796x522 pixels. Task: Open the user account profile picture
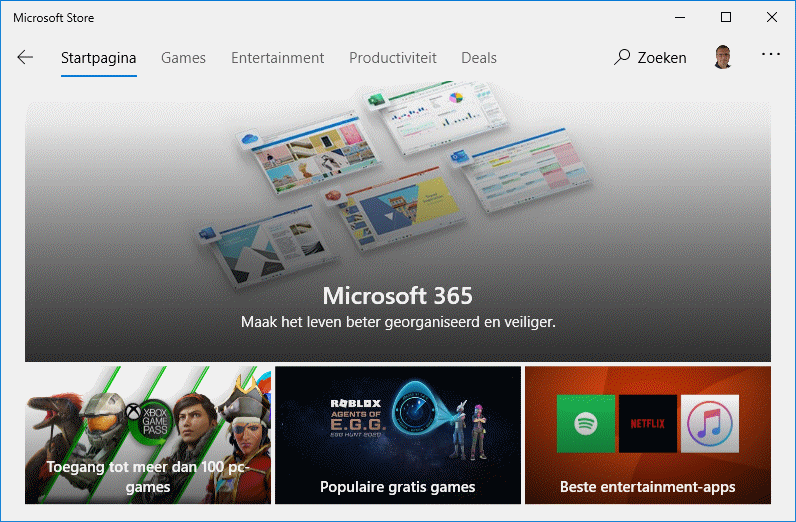723,56
